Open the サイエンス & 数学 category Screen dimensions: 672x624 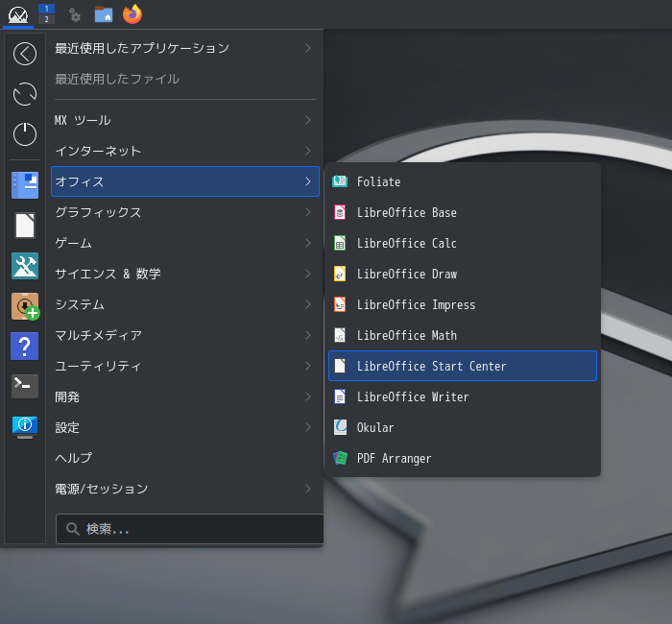[185, 274]
